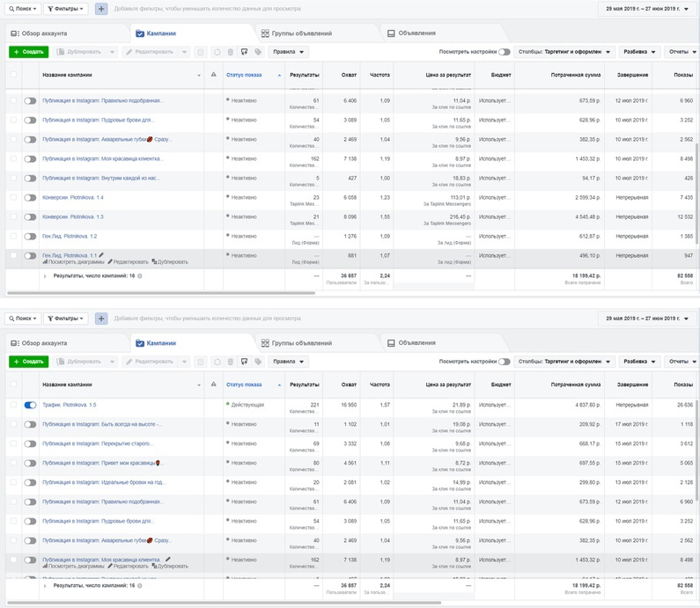This screenshot has height=608, width=700.
Task: Click info icon beside upper Результаты, число кампаний: 16
Action: (140, 275)
